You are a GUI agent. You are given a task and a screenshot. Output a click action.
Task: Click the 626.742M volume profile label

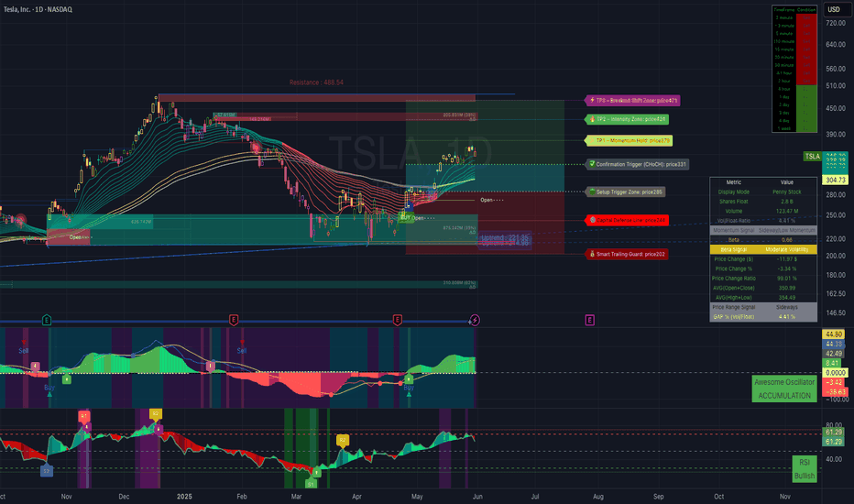141,222
